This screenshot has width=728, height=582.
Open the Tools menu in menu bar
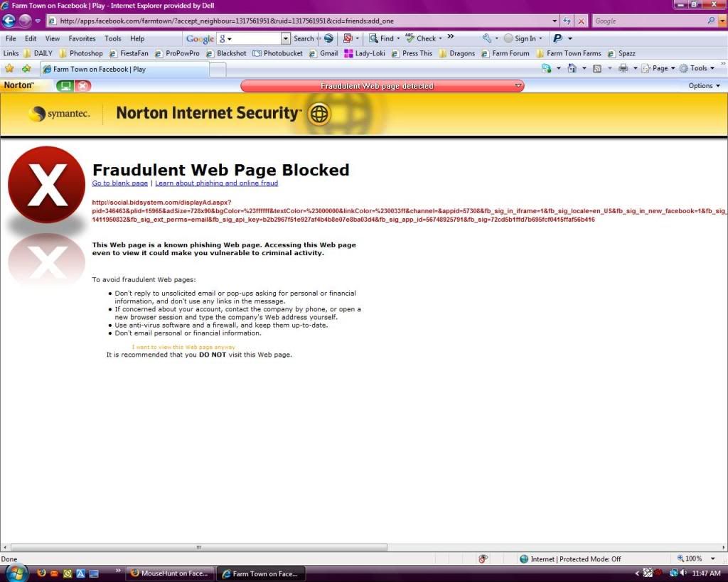[112, 38]
